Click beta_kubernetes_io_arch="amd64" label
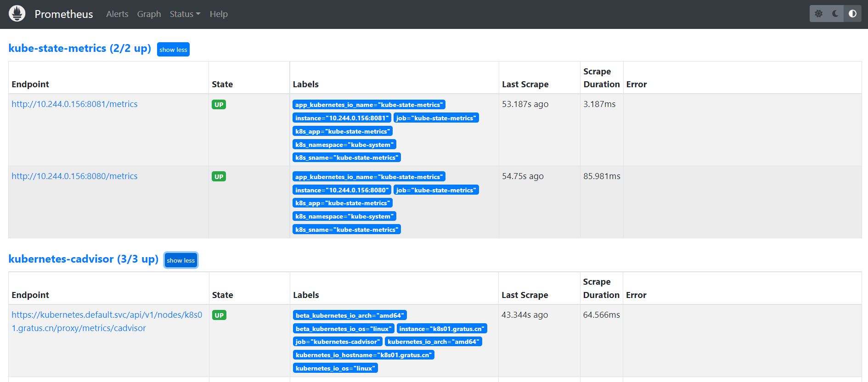This screenshot has height=382, width=868. tap(350, 315)
